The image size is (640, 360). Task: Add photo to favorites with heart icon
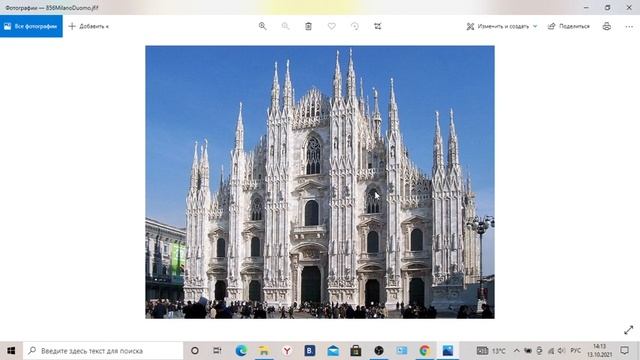click(x=331, y=26)
